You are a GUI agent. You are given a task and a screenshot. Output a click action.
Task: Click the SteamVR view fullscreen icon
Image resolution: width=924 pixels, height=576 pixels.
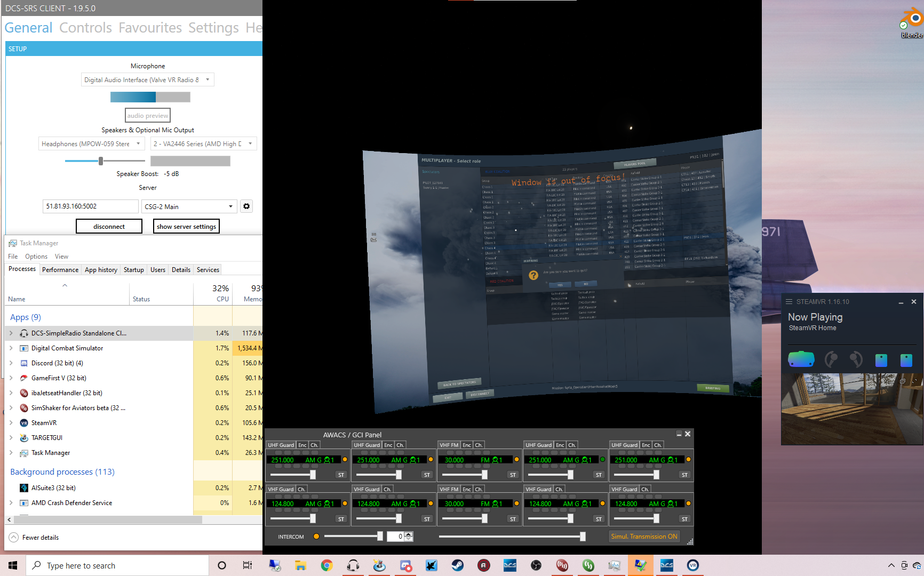[x=914, y=381]
